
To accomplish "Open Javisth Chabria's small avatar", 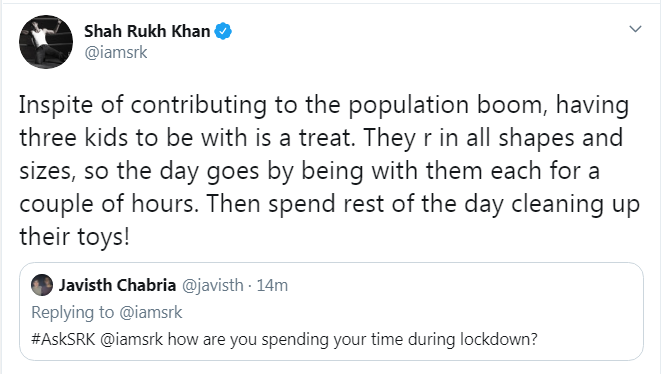I will 42,285.
